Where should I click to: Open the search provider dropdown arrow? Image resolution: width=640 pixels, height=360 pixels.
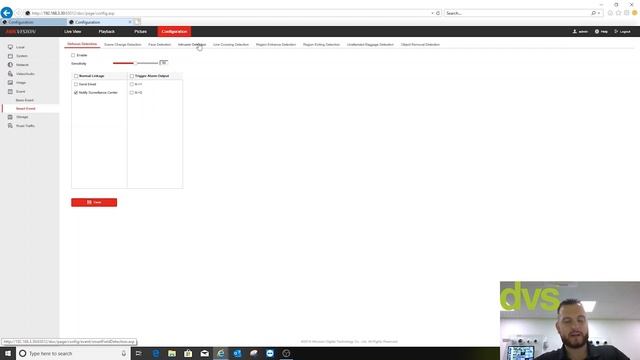(x=598, y=13)
